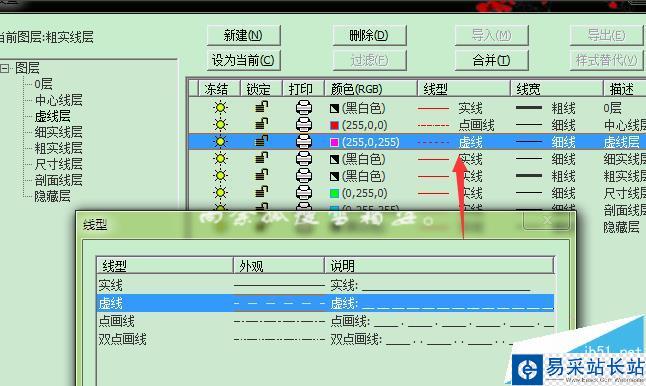This screenshot has height=386, width=646.
Task: Toggle printer icon for 虚线层 row
Action: click(x=304, y=142)
